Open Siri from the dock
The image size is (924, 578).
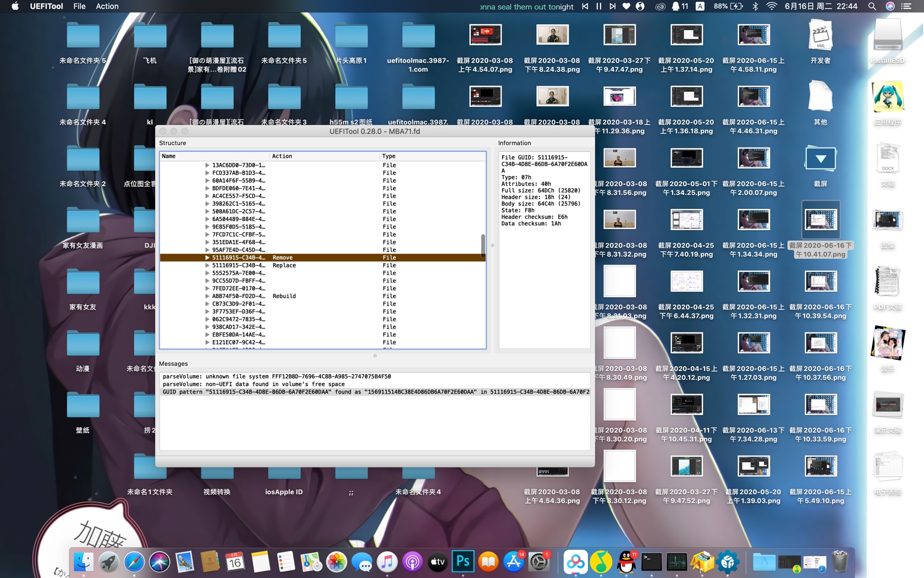(x=159, y=562)
